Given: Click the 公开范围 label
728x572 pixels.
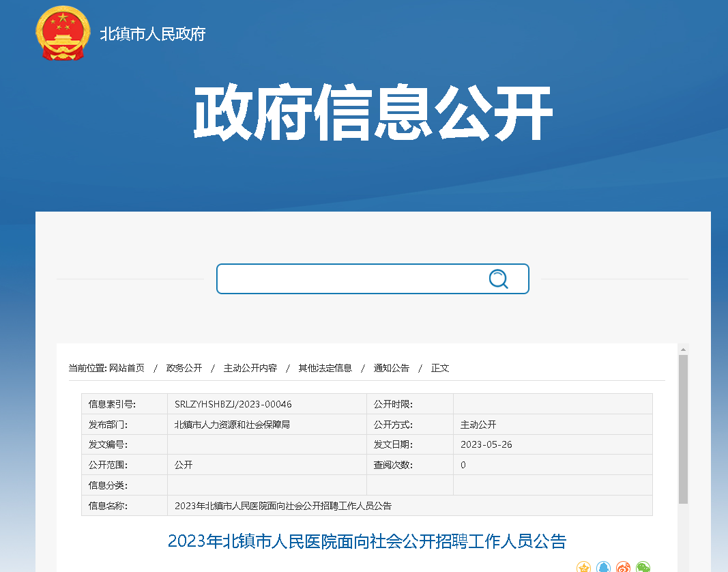Looking at the screenshot, I should 108,465.
